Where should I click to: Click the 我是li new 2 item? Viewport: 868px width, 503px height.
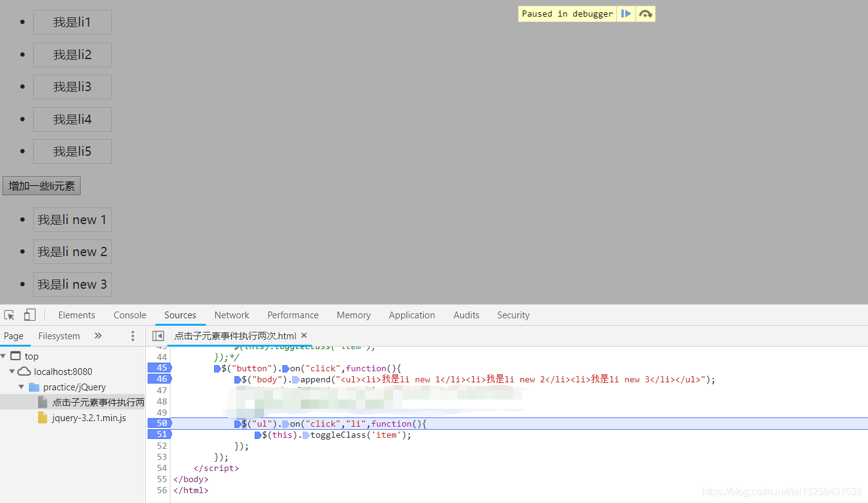tap(73, 252)
